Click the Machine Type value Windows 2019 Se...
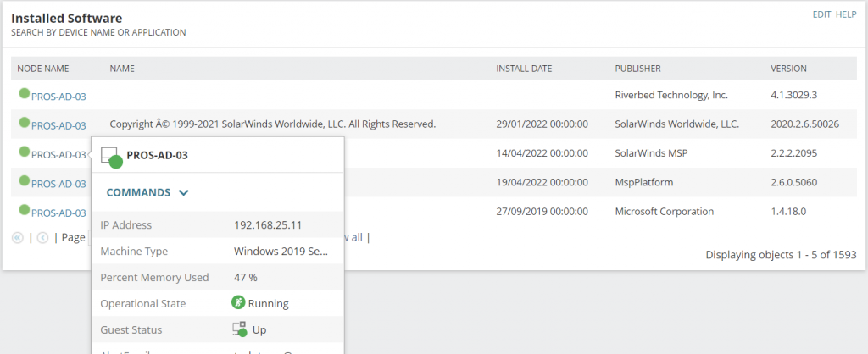 click(281, 252)
